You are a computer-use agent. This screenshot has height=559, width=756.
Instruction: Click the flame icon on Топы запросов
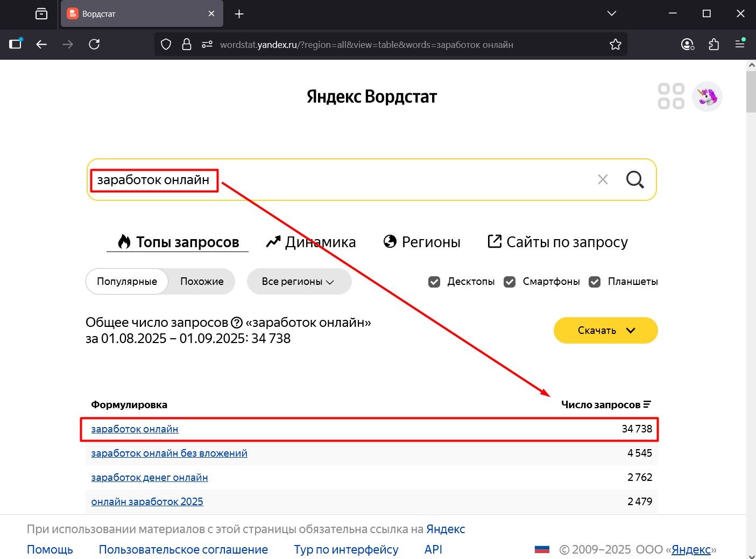click(x=124, y=242)
